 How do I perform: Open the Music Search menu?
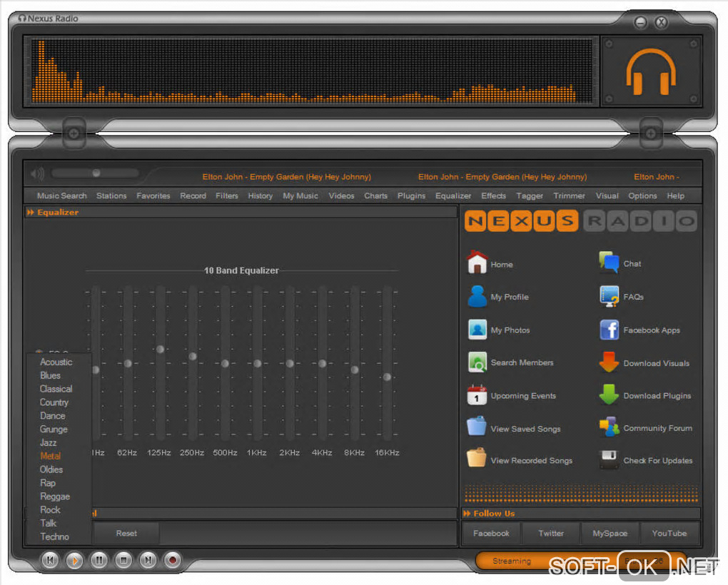[62, 195]
